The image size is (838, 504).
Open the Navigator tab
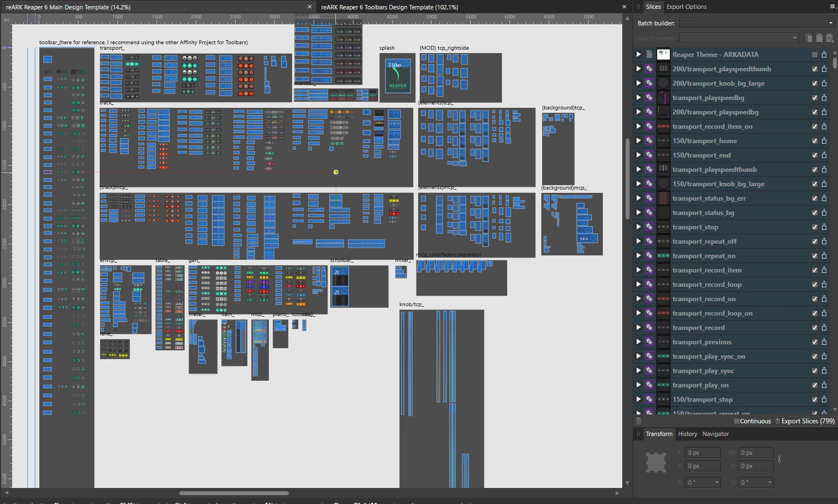click(x=716, y=434)
